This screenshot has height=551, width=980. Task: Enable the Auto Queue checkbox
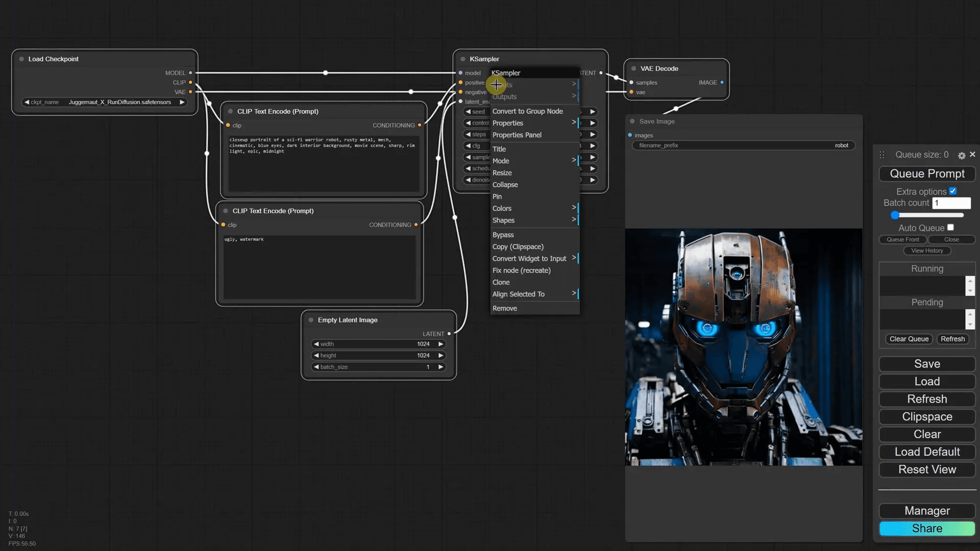950,228
